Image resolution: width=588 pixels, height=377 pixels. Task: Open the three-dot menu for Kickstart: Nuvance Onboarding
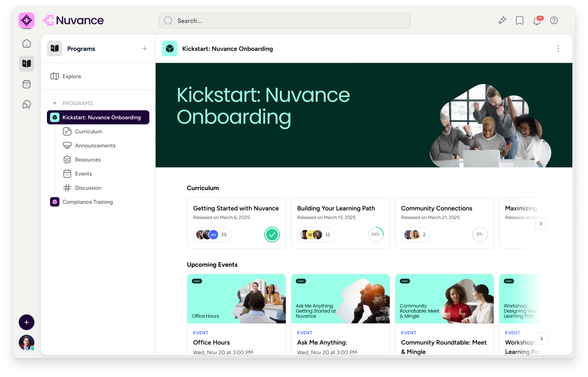click(558, 48)
